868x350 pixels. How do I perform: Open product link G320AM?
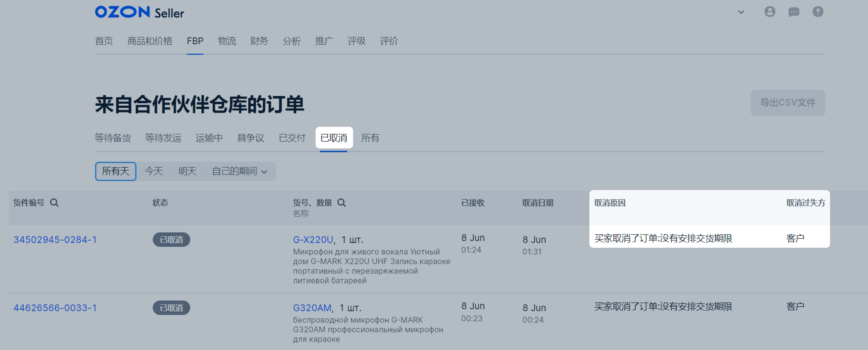click(x=312, y=308)
